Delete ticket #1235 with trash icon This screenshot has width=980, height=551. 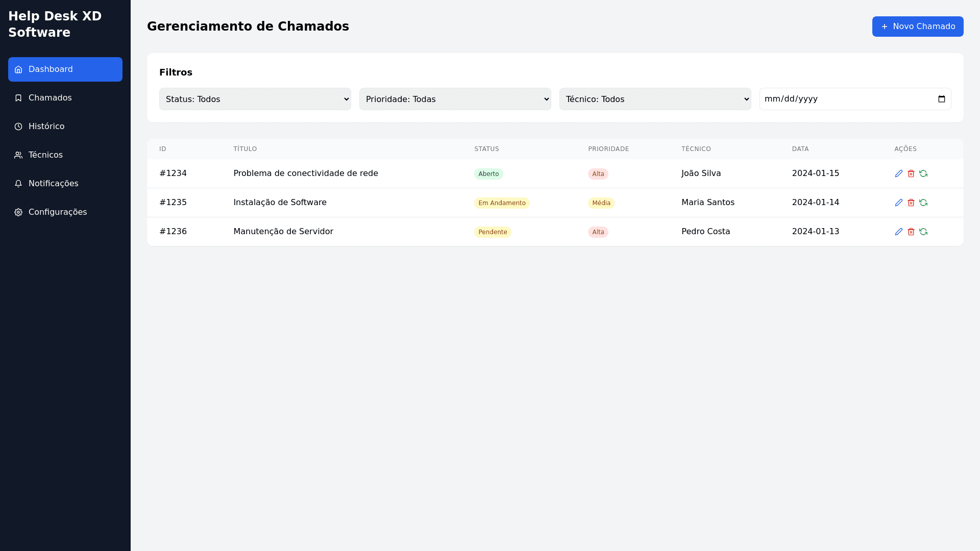click(x=911, y=203)
